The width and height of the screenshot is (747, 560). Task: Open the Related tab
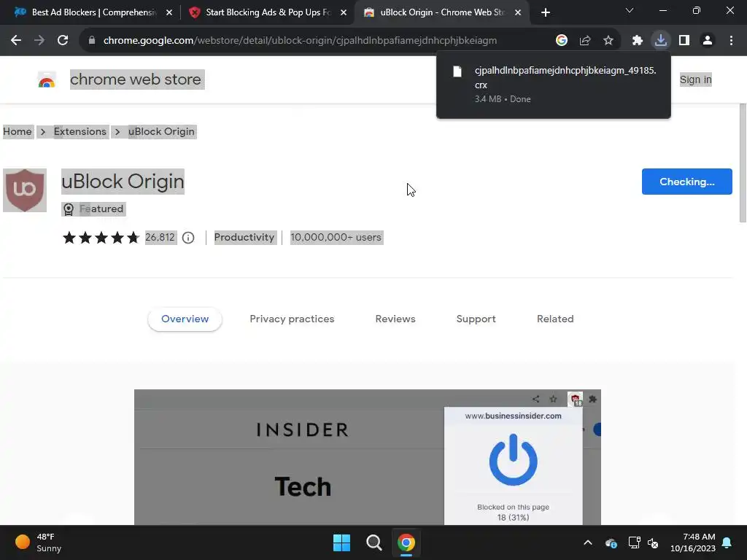pos(555,319)
